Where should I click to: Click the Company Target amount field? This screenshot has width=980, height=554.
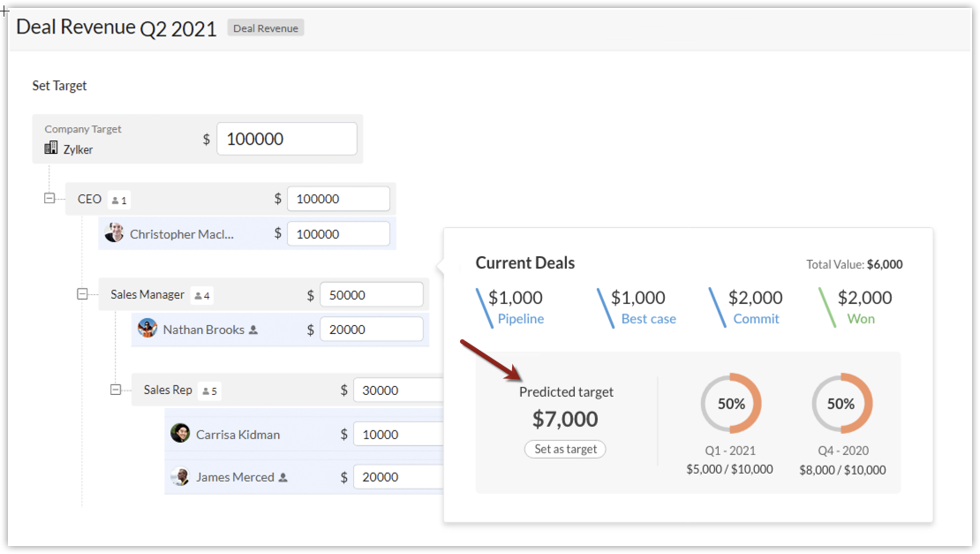click(x=287, y=139)
